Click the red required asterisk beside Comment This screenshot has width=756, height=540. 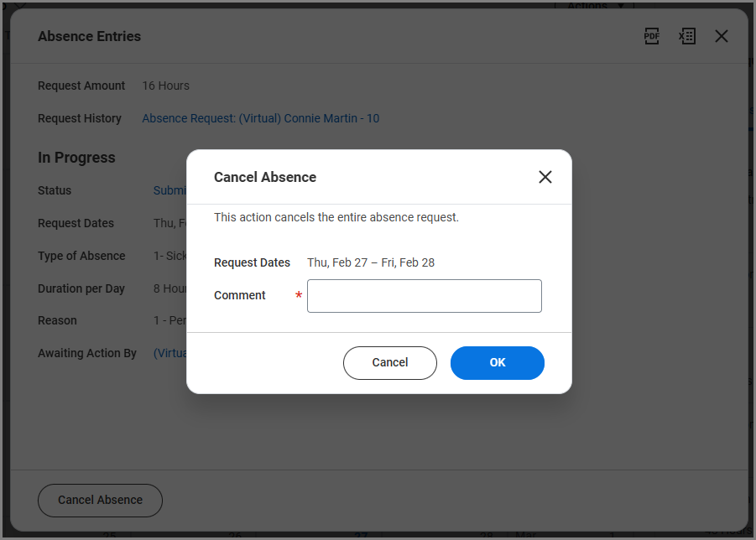coord(299,296)
